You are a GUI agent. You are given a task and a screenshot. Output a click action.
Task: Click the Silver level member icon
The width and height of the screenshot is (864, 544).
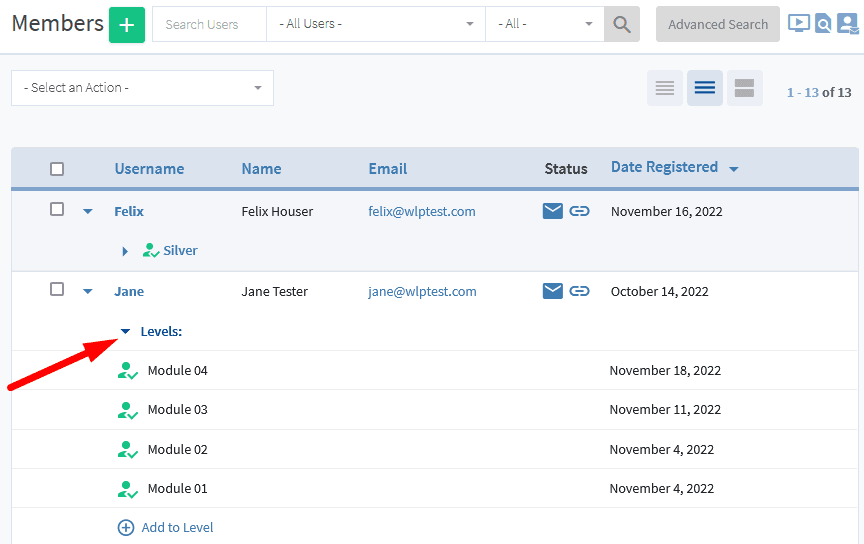150,250
